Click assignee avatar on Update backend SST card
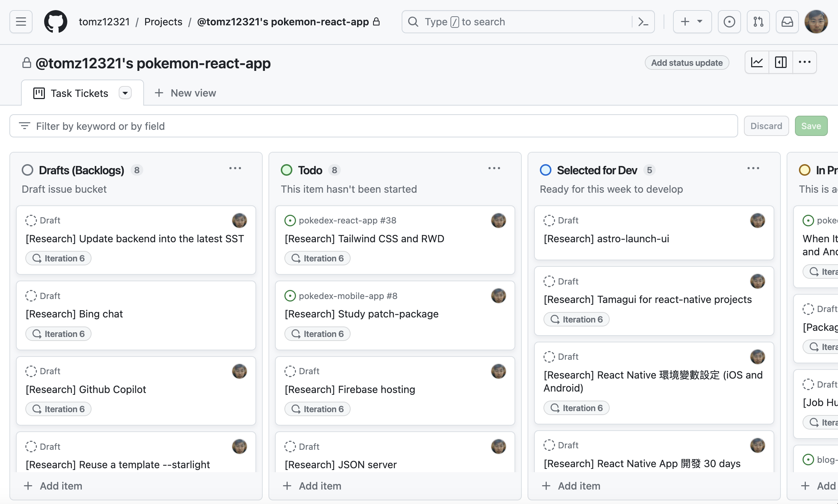The image size is (838, 504). (x=239, y=221)
